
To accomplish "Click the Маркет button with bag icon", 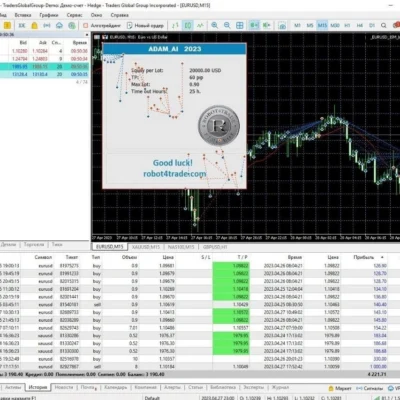I will coord(340,388).
